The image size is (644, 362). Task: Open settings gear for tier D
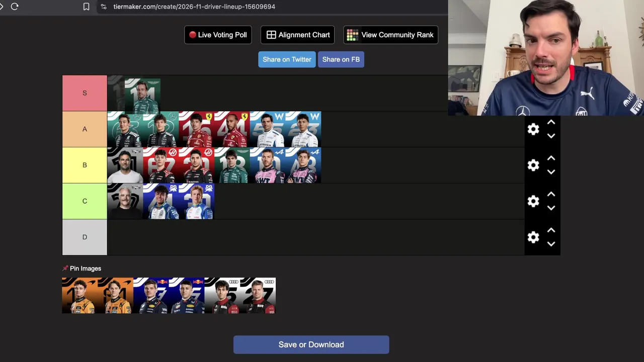[x=533, y=237]
